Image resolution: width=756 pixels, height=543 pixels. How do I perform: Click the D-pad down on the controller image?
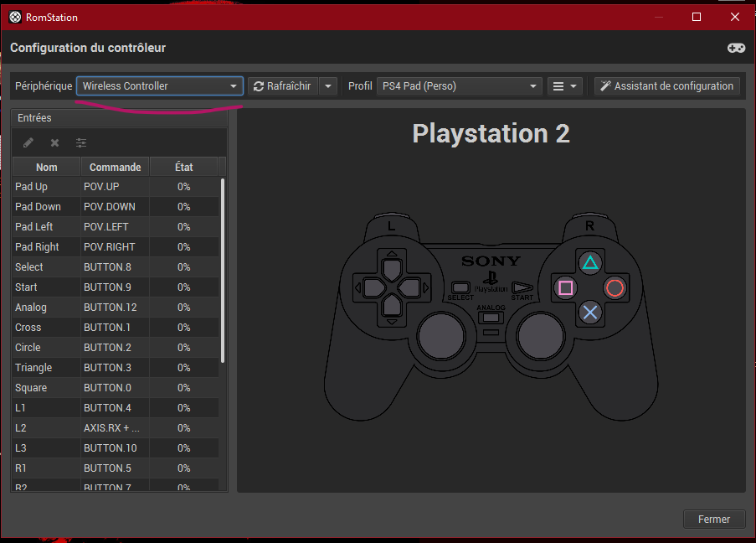pyautogui.click(x=392, y=306)
